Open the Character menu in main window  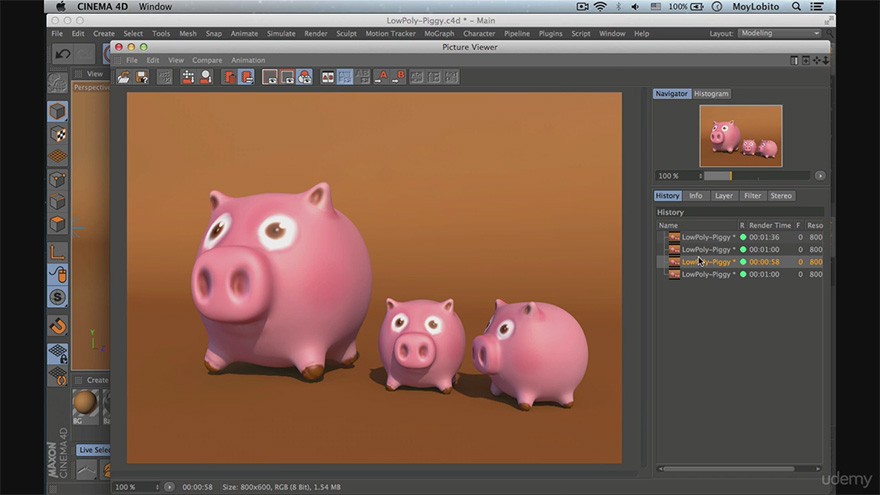(479, 34)
